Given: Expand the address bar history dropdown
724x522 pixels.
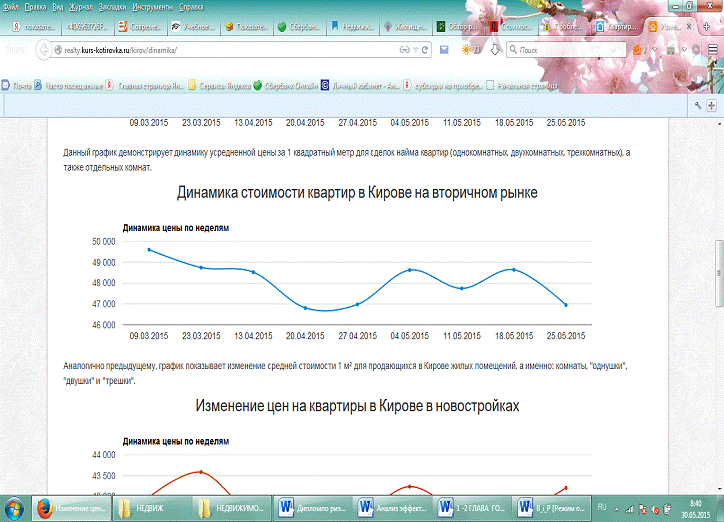Looking at the screenshot, I should click(x=416, y=48).
